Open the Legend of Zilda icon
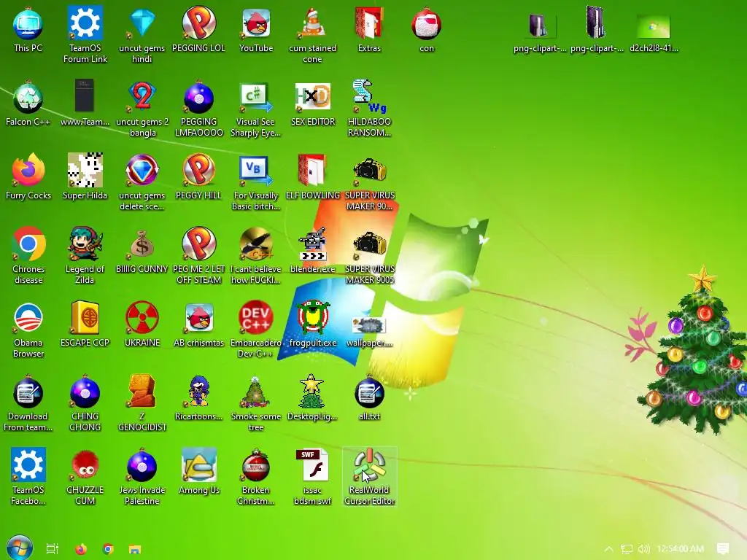This screenshot has height=560, width=747. (x=85, y=244)
